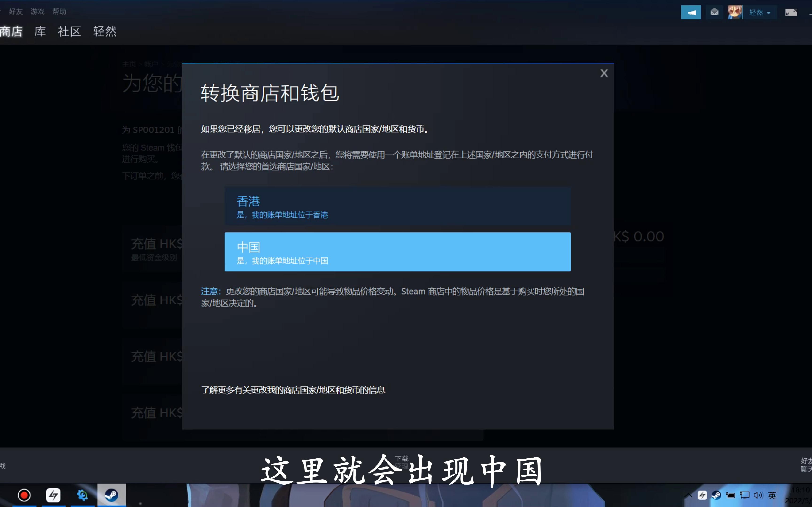The image size is (812, 507).
Task: Open the inbox envelope icon
Action: pos(714,12)
